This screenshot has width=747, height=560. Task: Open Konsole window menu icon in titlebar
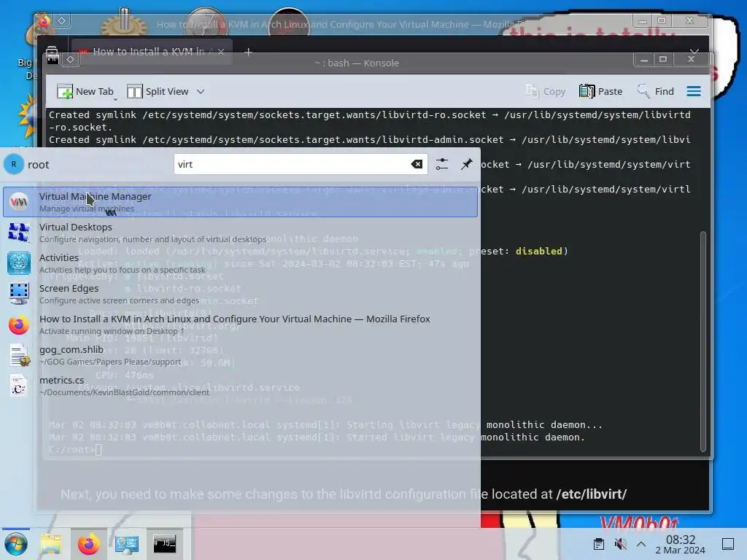[x=53, y=59]
